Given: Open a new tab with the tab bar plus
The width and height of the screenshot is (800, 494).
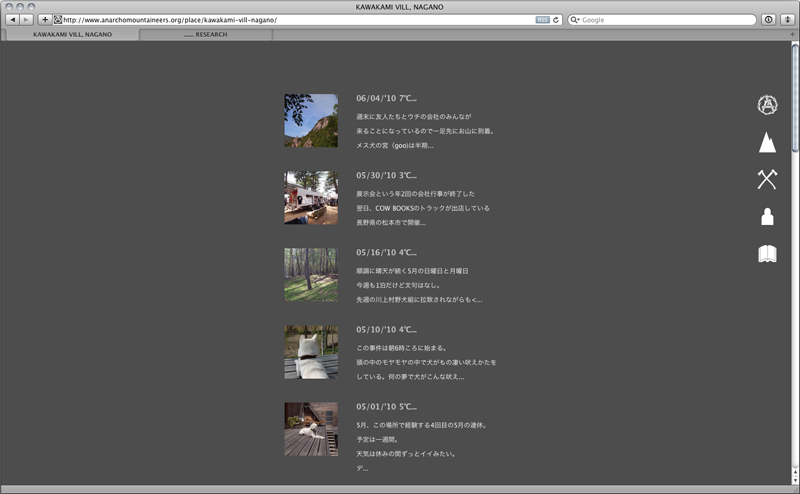Looking at the screenshot, I should point(792,34).
